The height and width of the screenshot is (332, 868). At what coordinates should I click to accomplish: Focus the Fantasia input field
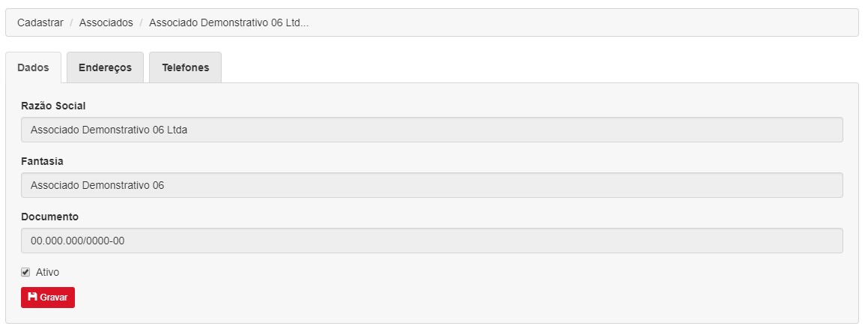coord(432,185)
